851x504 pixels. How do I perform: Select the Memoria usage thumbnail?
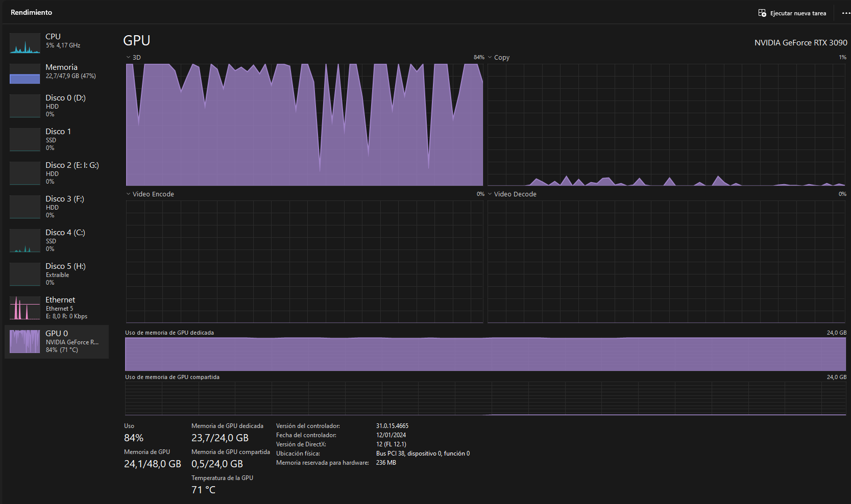coord(25,74)
